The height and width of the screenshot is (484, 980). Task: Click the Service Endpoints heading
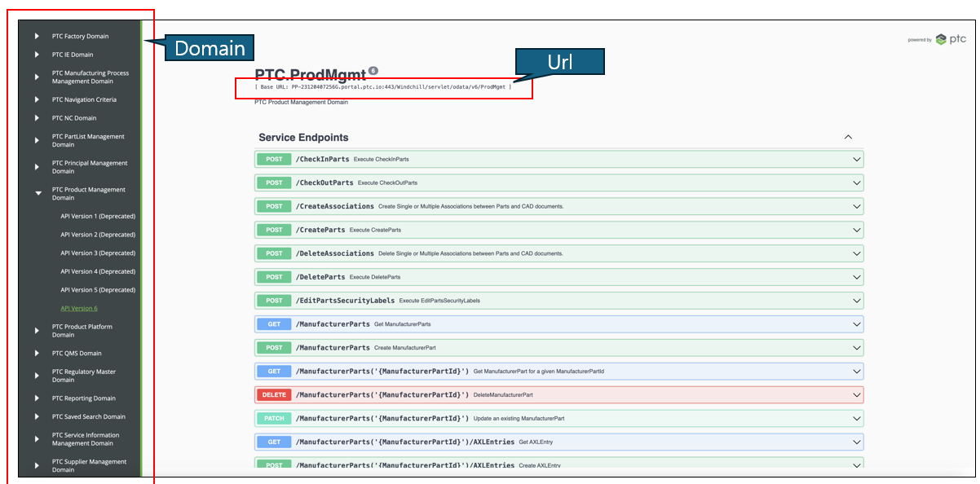[303, 138]
